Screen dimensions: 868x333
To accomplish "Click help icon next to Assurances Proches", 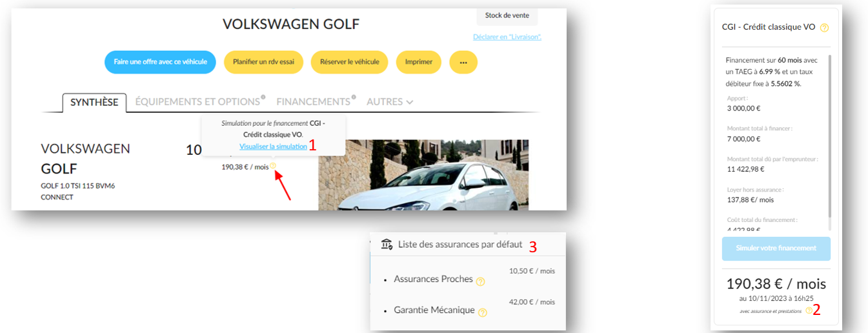I will pyautogui.click(x=480, y=281).
